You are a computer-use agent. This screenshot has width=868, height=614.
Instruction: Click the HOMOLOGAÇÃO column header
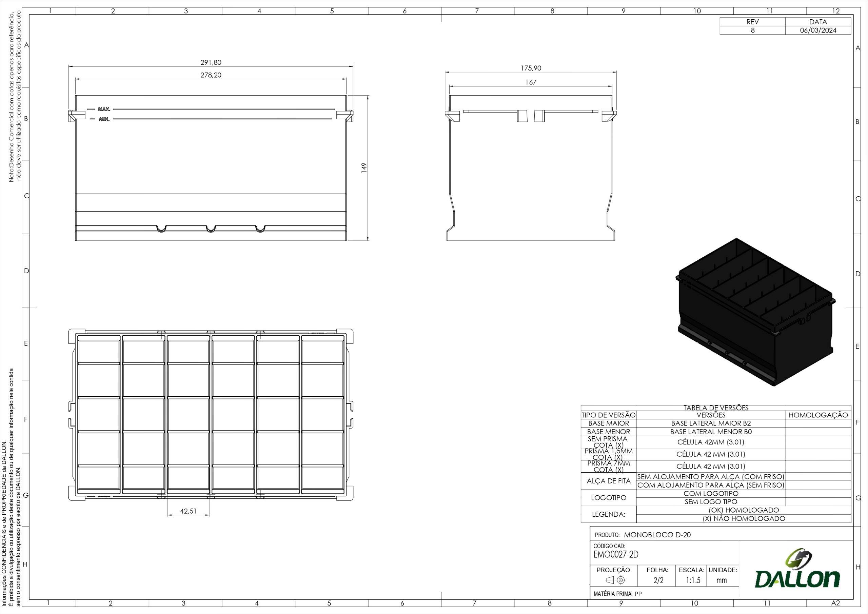pos(818,415)
